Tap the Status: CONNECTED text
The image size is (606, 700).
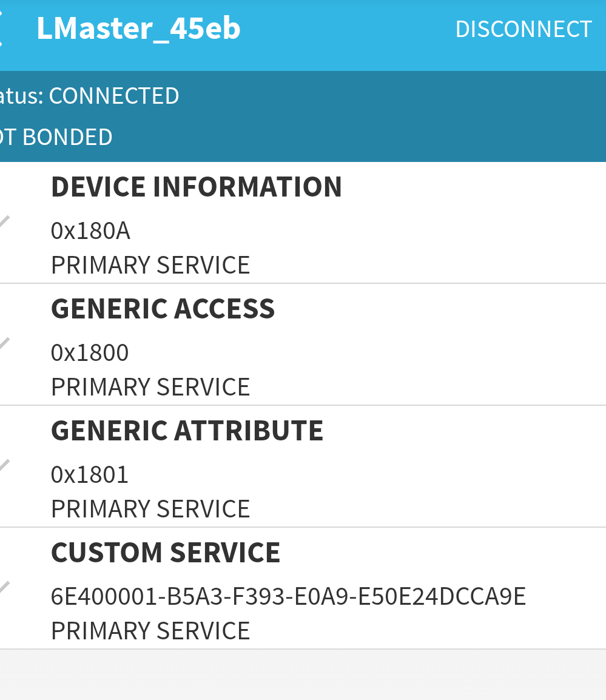(x=91, y=96)
